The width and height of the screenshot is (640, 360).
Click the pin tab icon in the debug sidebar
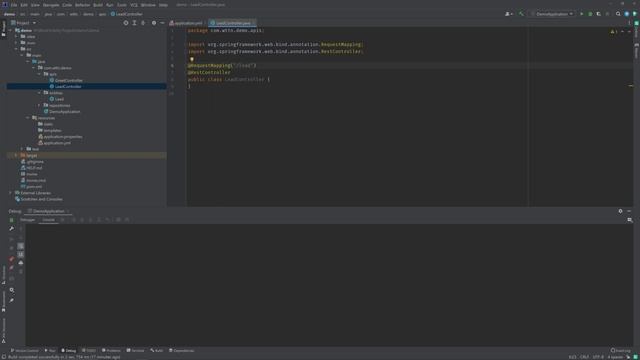click(11, 300)
